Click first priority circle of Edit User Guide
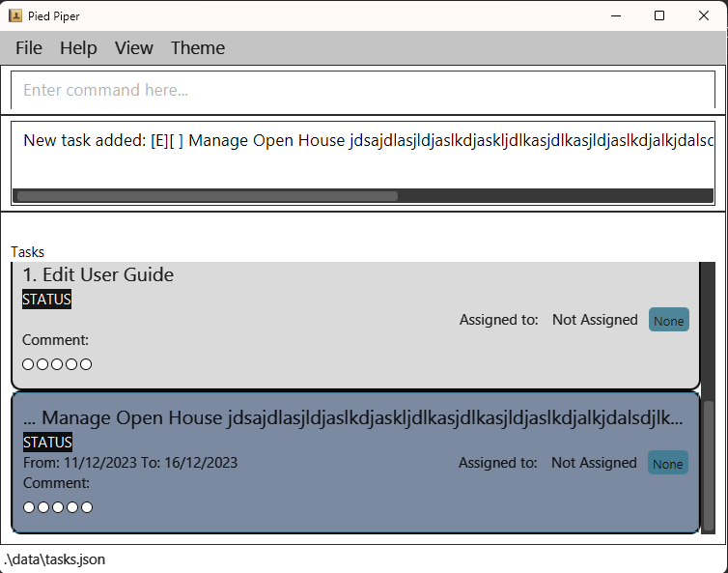Viewport: 728px width, 573px height. coord(28,364)
